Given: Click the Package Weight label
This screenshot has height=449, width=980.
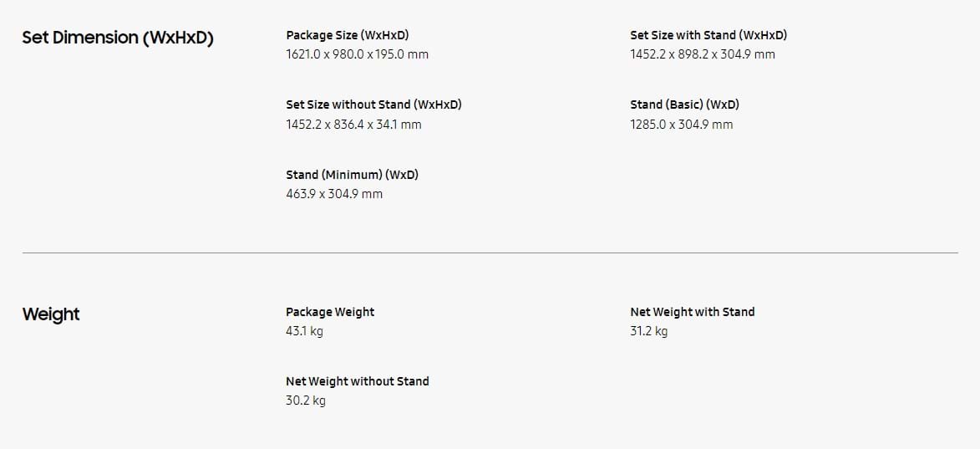Looking at the screenshot, I should pyautogui.click(x=330, y=312).
